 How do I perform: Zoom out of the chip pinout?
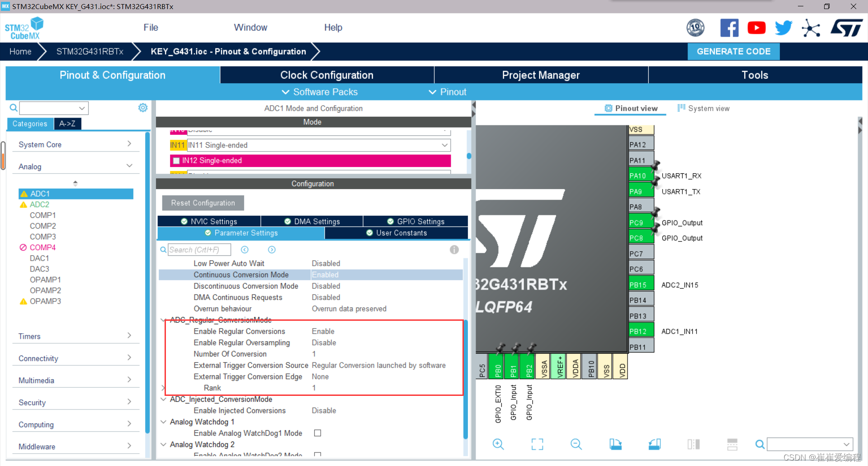click(x=576, y=444)
